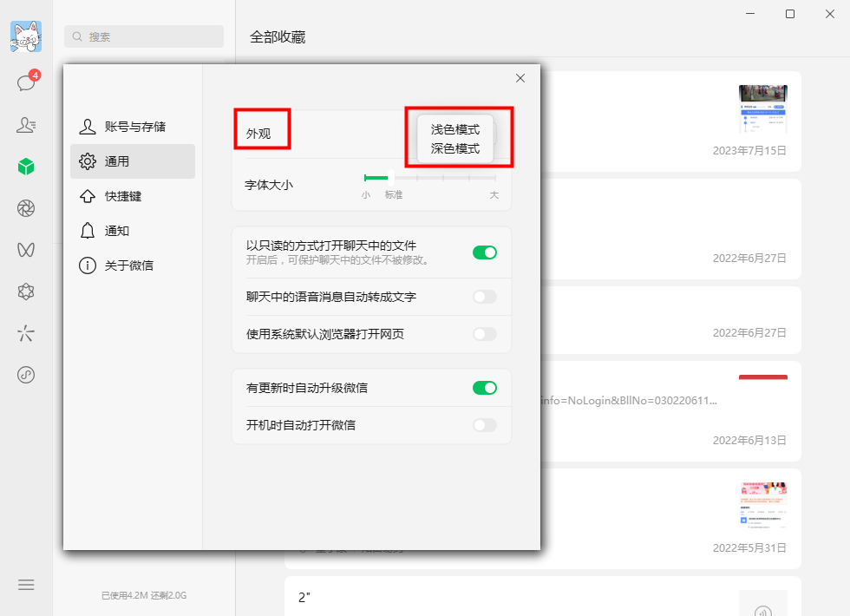
Task: Open the contacts icon in sidebar
Action: point(26,125)
